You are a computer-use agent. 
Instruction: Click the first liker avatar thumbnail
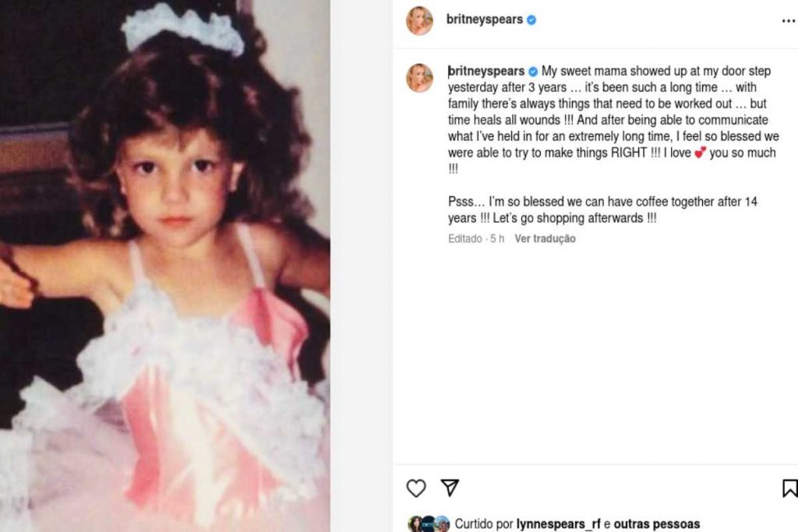[x=415, y=524]
